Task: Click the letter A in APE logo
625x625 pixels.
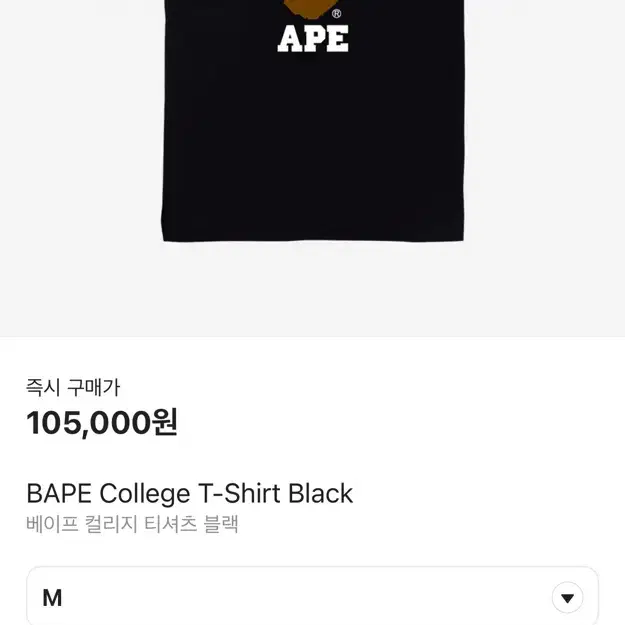Action: click(289, 39)
